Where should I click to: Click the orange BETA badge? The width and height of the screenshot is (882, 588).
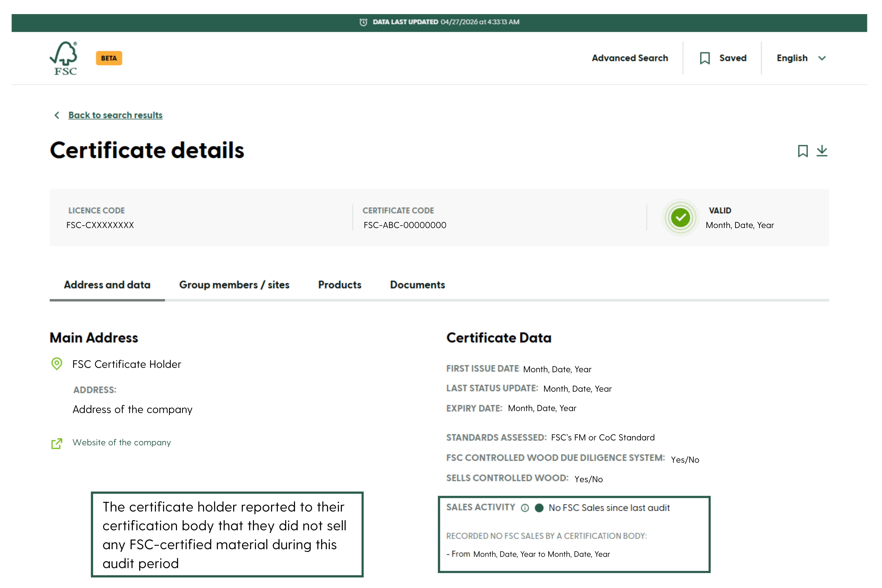click(x=109, y=58)
